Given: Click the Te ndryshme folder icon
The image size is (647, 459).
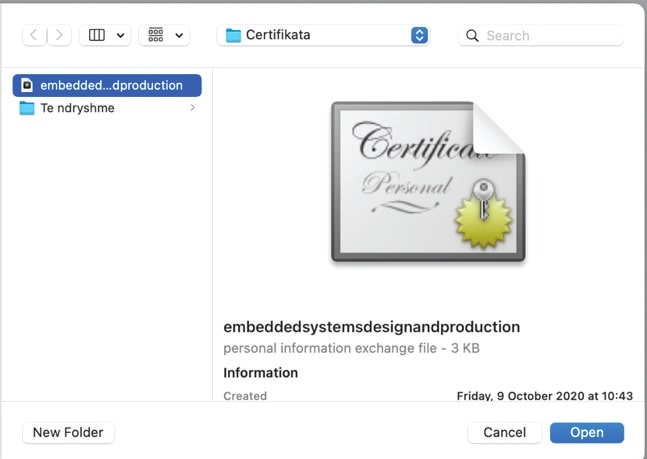Looking at the screenshot, I should (x=27, y=108).
